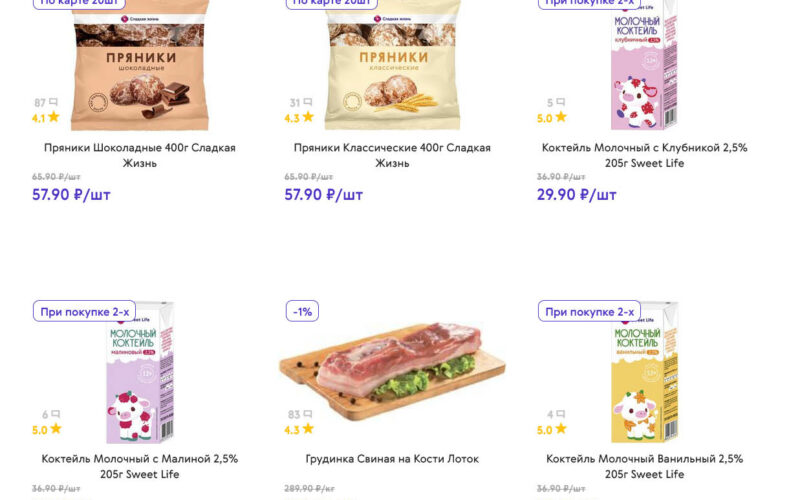Image resolution: width=800 pixels, height=500 pixels.
Task: Click the comment icon beside 31 reviews
Action: tap(308, 102)
